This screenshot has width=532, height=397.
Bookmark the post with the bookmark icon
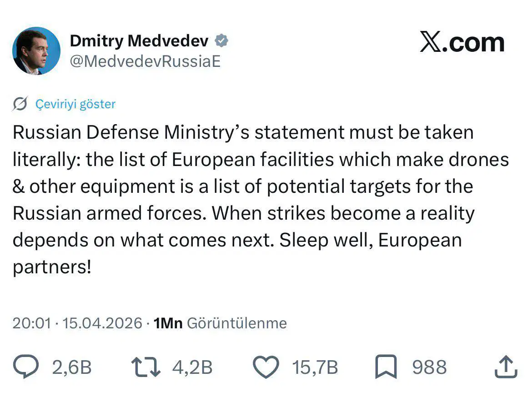pyautogui.click(x=386, y=367)
